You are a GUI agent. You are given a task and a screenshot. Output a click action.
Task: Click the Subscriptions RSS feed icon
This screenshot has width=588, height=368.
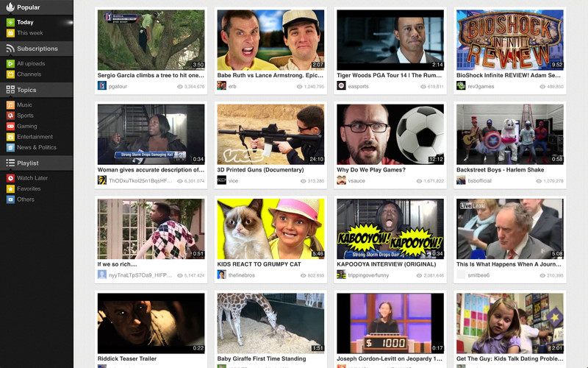click(x=10, y=49)
